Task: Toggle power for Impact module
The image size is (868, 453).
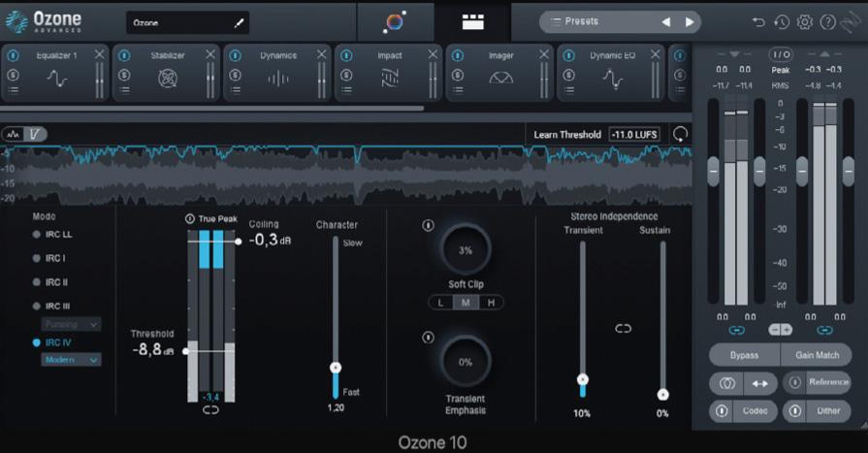Action: (346, 55)
